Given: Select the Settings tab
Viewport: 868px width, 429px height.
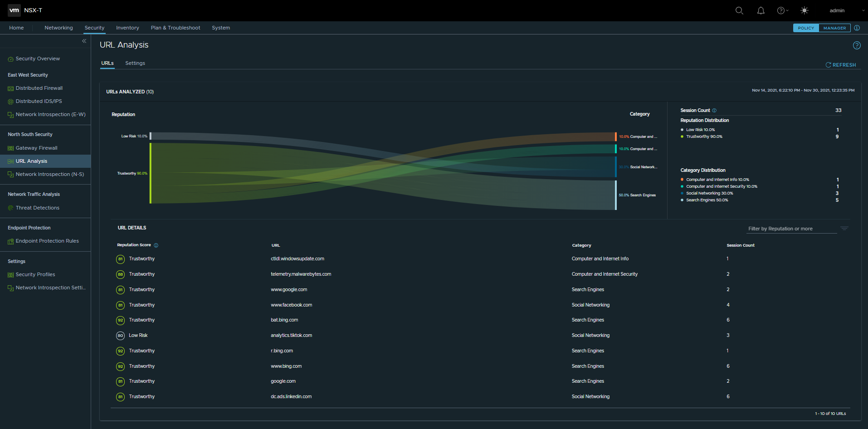Looking at the screenshot, I should point(135,63).
